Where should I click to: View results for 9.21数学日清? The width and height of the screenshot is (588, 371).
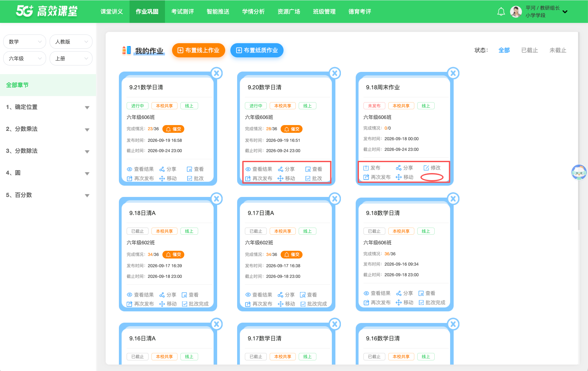[x=140, y=169]
